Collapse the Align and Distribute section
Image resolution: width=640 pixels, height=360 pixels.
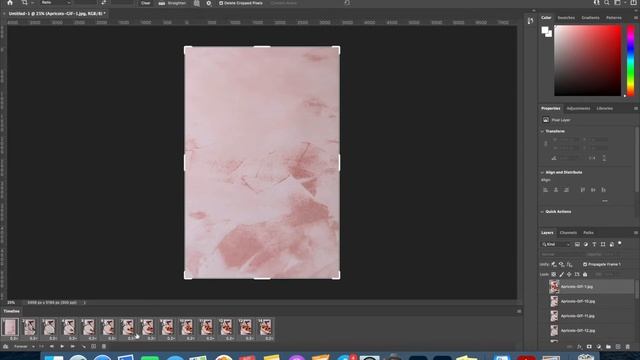coord(542,172)
